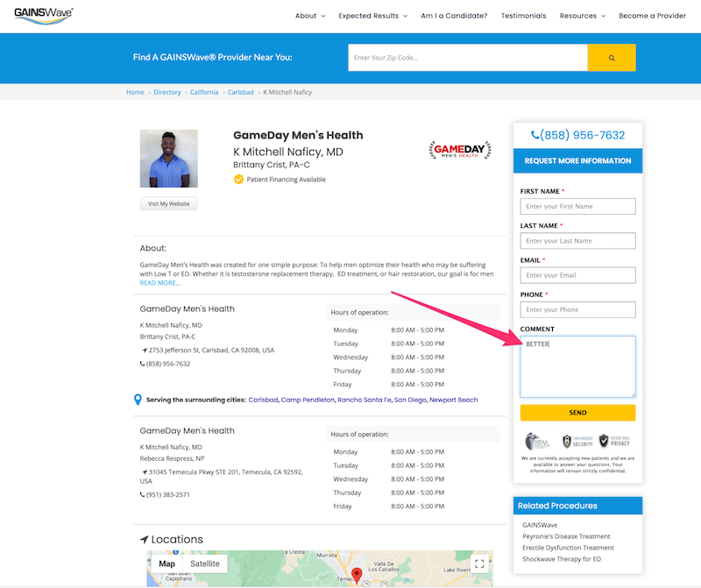Go to the Directory breadcrumb

(167, 92)
